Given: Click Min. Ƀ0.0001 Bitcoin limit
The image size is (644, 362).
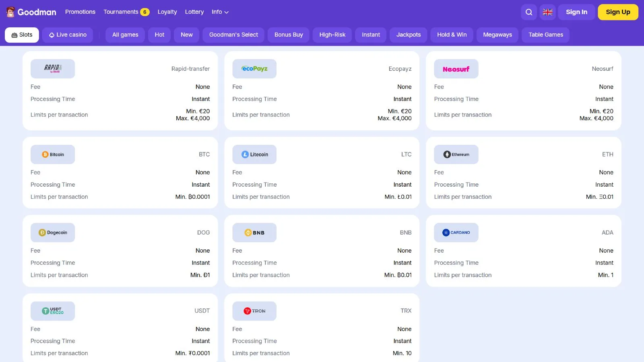Looking at the screenshot, I should click(192, 197).
